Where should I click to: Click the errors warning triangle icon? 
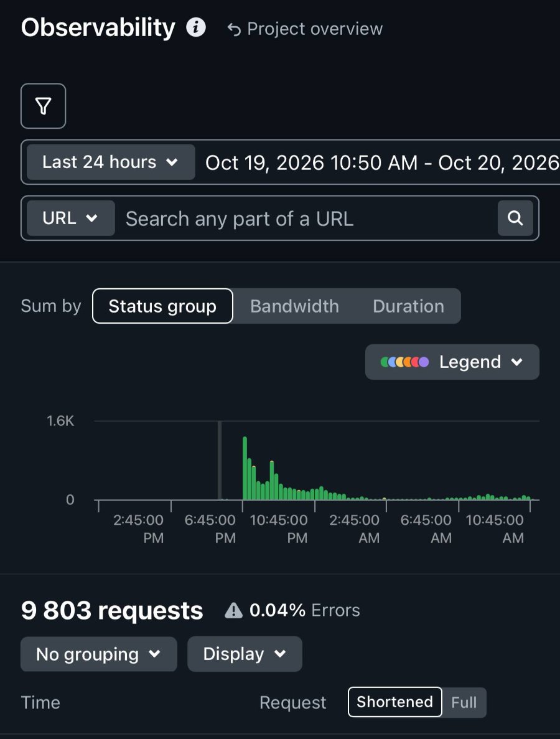point(233,610)
